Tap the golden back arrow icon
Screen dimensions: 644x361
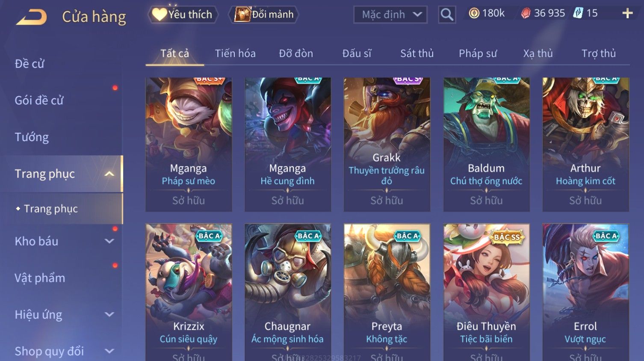[x=31, y=17]
